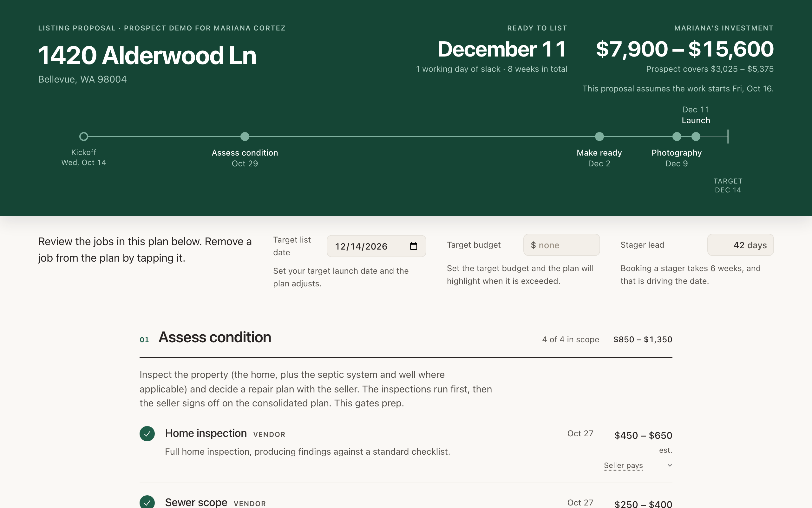Viewport: 812px width, 508px height.
Task: Click the 1420 Alderwood Ln address title
Action: point(147,56)
